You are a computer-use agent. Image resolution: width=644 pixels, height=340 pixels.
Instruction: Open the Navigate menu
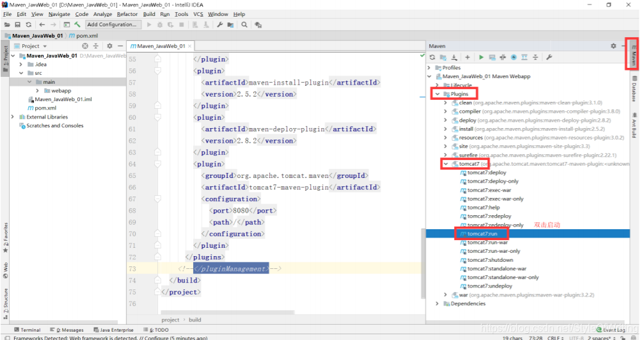click(59, 14)
